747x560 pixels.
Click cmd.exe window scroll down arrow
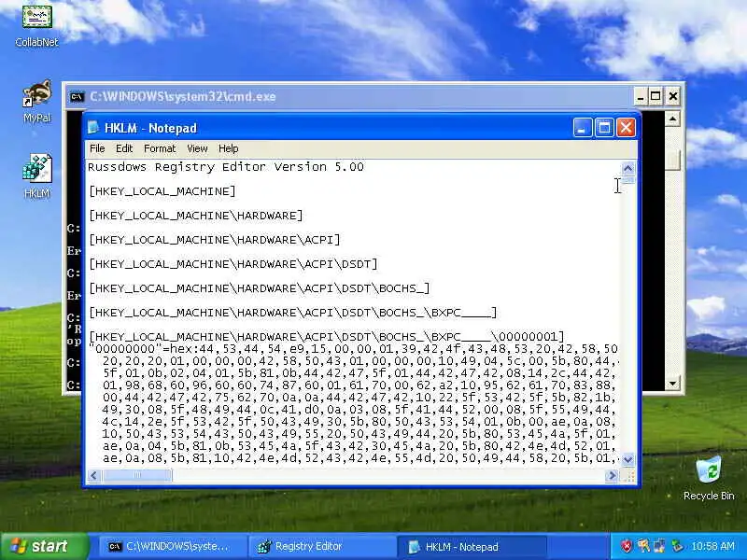click(672, 383)
